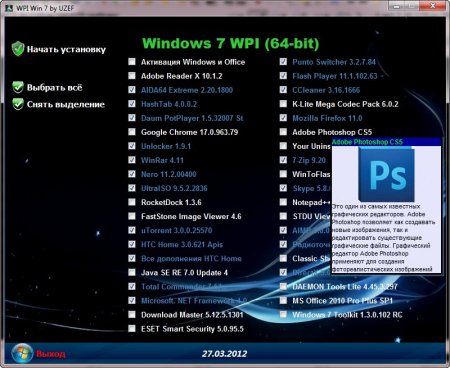
Task: Check Windows 7 Toolkit 1.3.0.102 RC box
Action: click(x=283, y=314)
